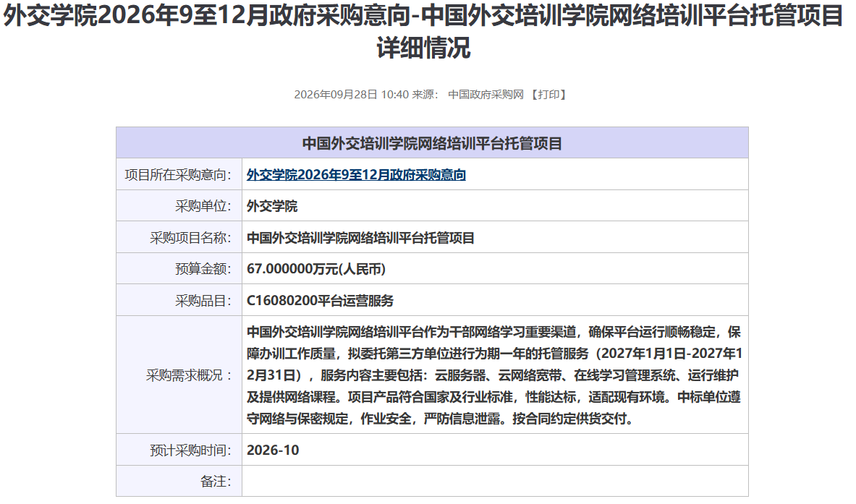Click the 采购品目 label cell

pyautogui.click(x=179, y=300)
